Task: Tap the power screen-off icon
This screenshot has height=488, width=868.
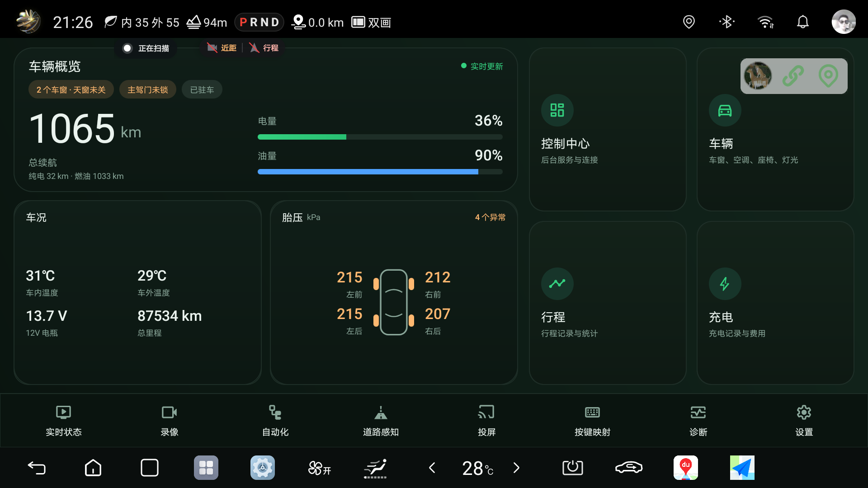Action: tap(573, 468)
